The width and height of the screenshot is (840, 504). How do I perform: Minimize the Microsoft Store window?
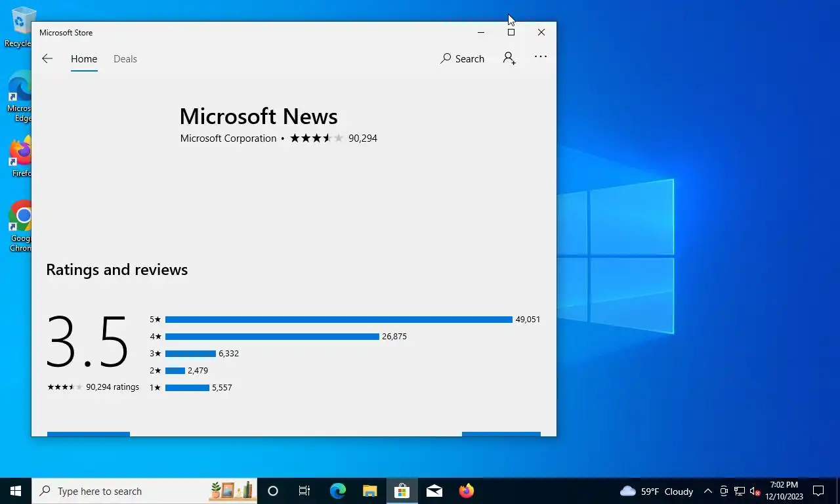pos(481,32)
